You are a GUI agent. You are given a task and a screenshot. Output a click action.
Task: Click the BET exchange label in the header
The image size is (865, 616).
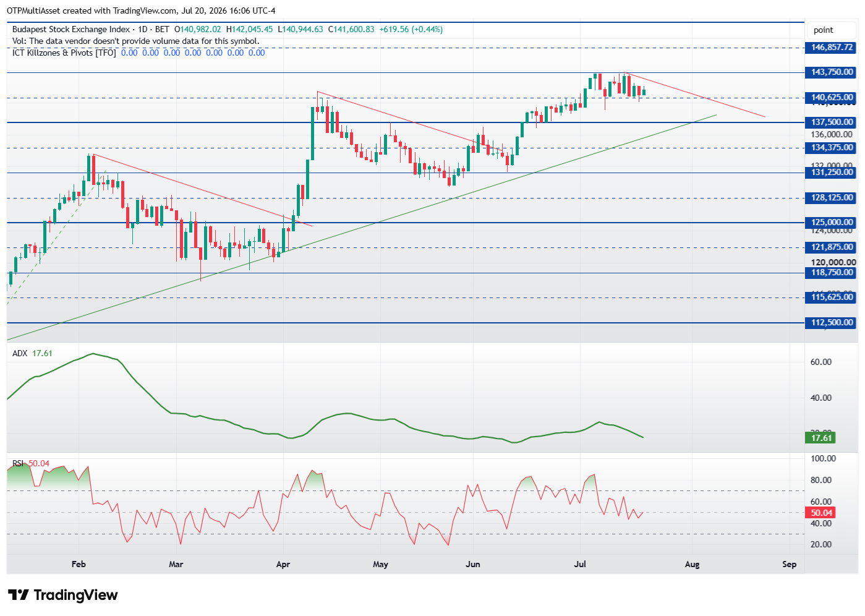coord(162,29)
